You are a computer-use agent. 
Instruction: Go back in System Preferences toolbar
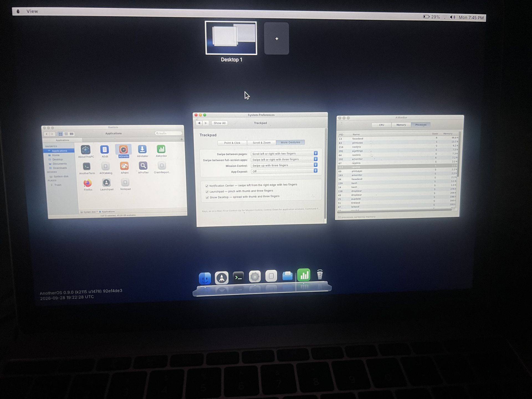point(199,123)
